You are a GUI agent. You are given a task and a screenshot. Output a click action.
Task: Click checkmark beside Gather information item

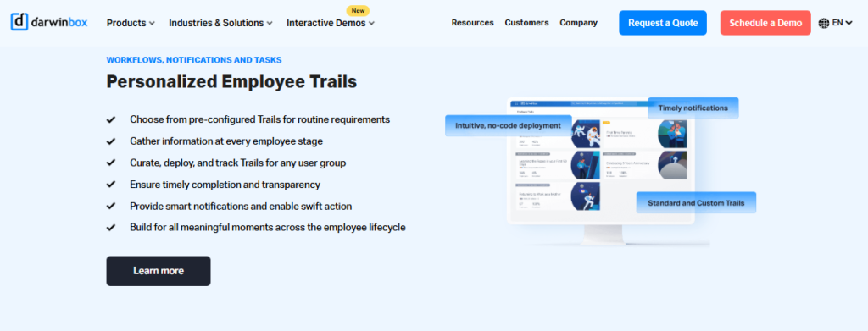click(x=111, y=141)
